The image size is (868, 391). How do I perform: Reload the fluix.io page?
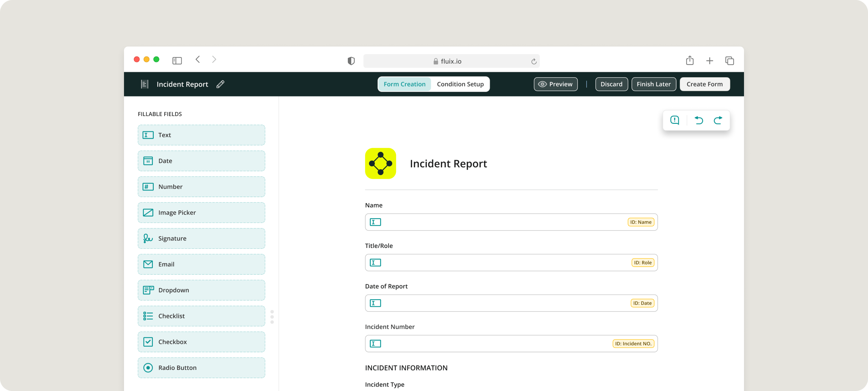[534, 61]
